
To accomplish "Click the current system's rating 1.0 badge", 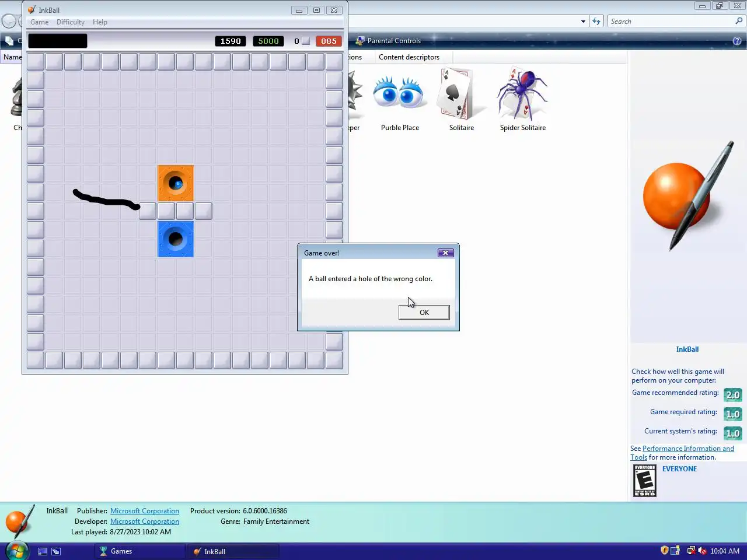I will coord(732,433).
